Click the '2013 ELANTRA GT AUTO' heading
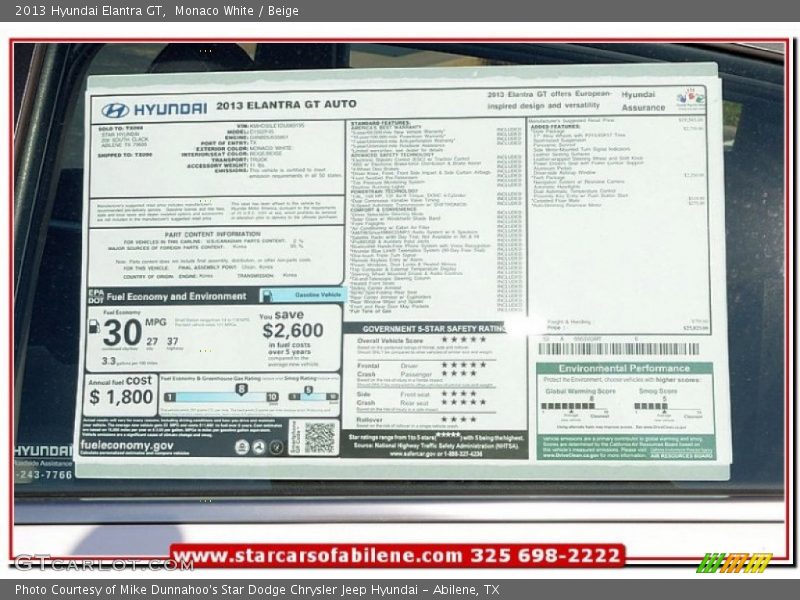This screenshot has height=600, width=800. 286,105
